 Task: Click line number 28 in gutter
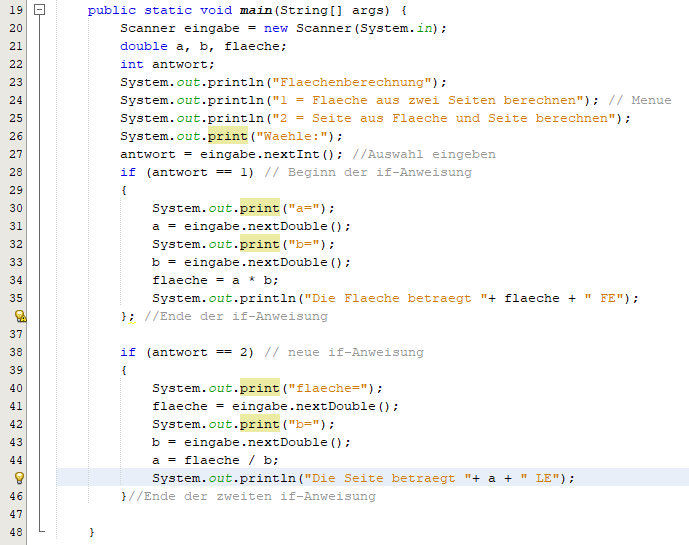pyautogui.click(x=16, y=172)
